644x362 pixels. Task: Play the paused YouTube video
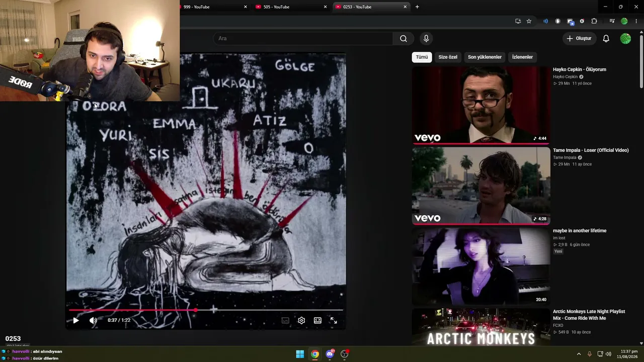tap(76, 320)
